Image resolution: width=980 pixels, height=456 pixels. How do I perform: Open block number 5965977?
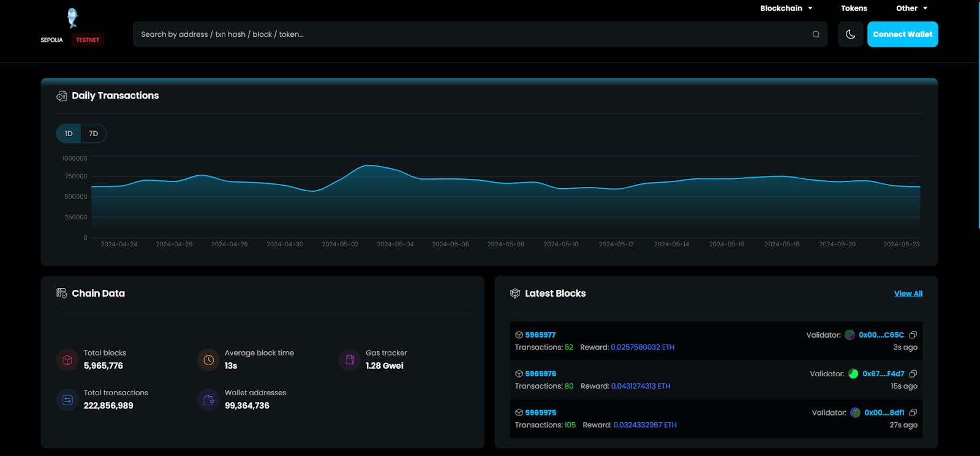click(x=540, y=335)
